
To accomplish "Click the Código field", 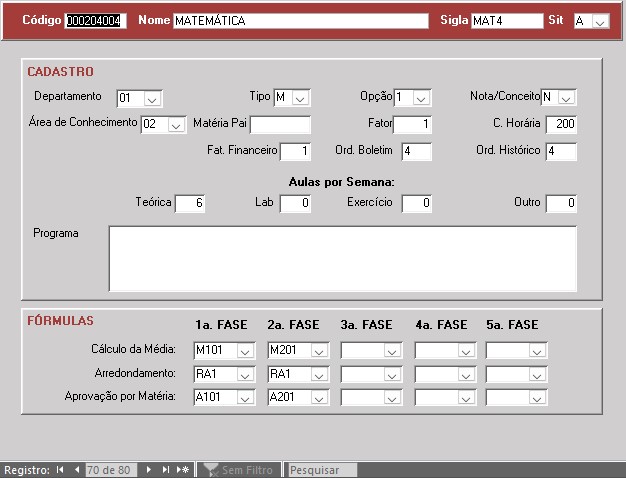I will tap(96, 21).
